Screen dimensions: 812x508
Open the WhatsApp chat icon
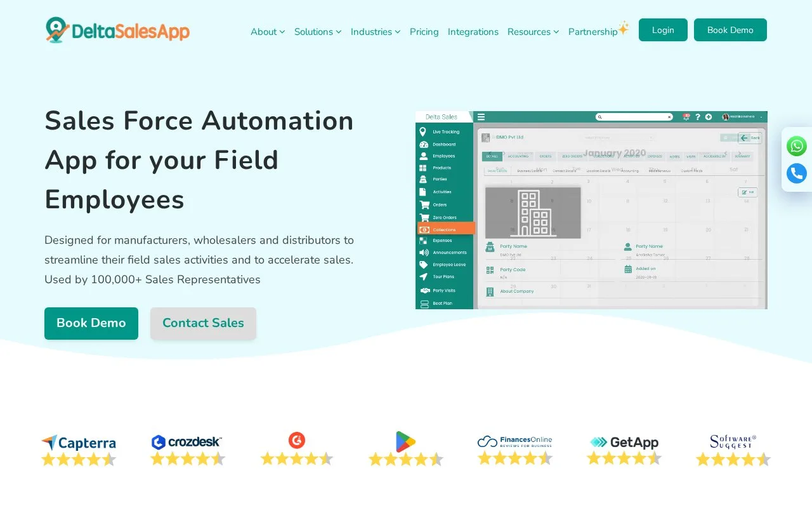pos(797,146)
